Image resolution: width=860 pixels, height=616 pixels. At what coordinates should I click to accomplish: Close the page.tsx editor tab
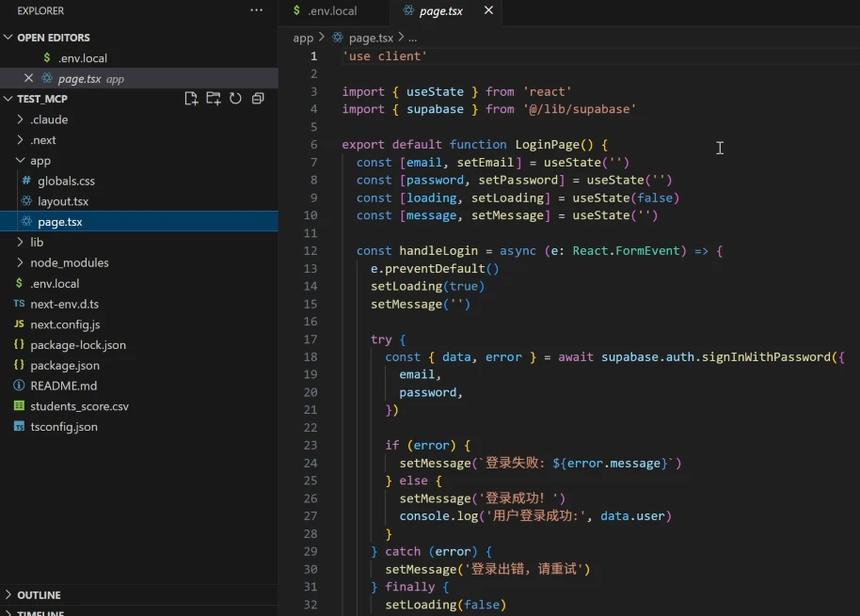pyautogui.click(x=488, y=10)
